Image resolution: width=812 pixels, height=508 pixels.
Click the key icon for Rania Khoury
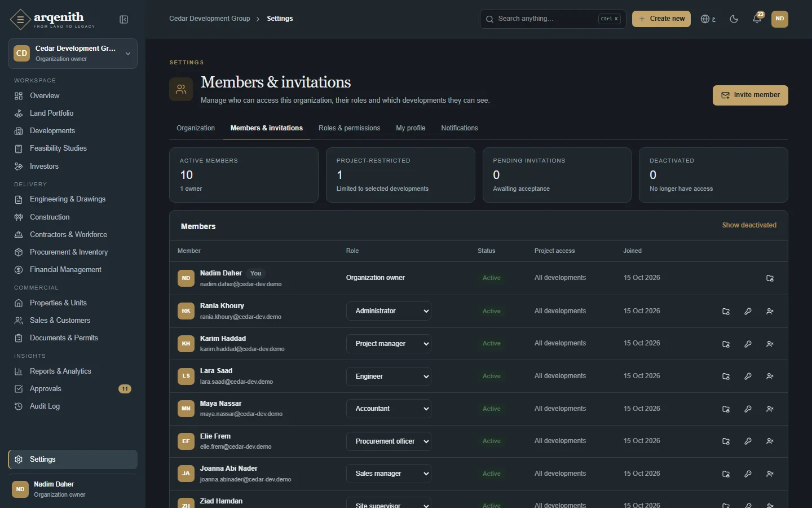coord(748,311)
